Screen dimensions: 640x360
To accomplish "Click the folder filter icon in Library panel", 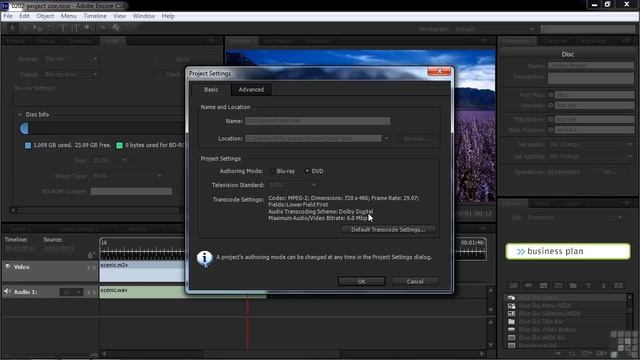I will pyautogui.click(x=573, y=286).
